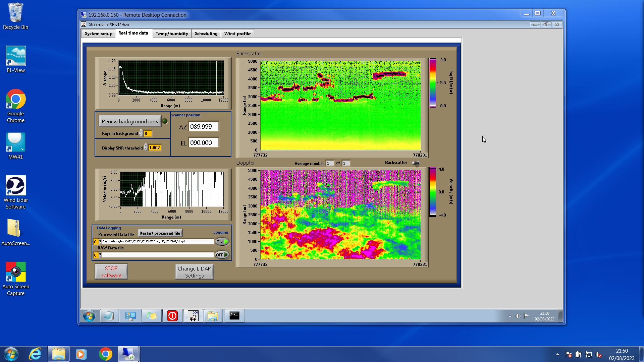Switch to the Wind profile tab
This screenshot has width=644, height=362.
(x=237, y=34)
